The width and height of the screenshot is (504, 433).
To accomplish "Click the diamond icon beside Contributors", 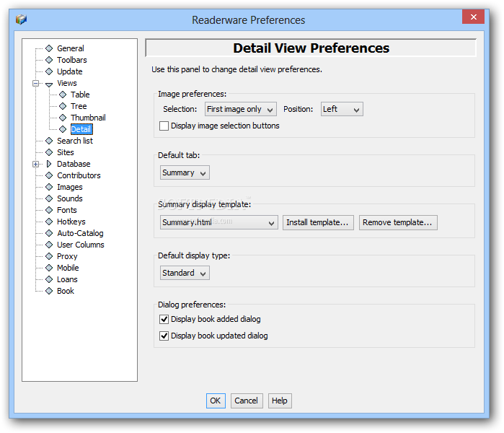I will (x=49, y=175).
